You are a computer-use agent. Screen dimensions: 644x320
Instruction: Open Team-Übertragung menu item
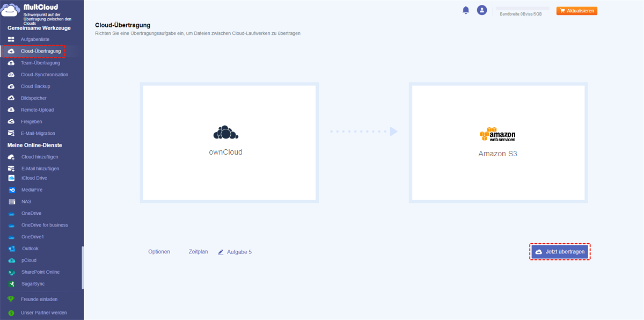click(x=40, y=63)
